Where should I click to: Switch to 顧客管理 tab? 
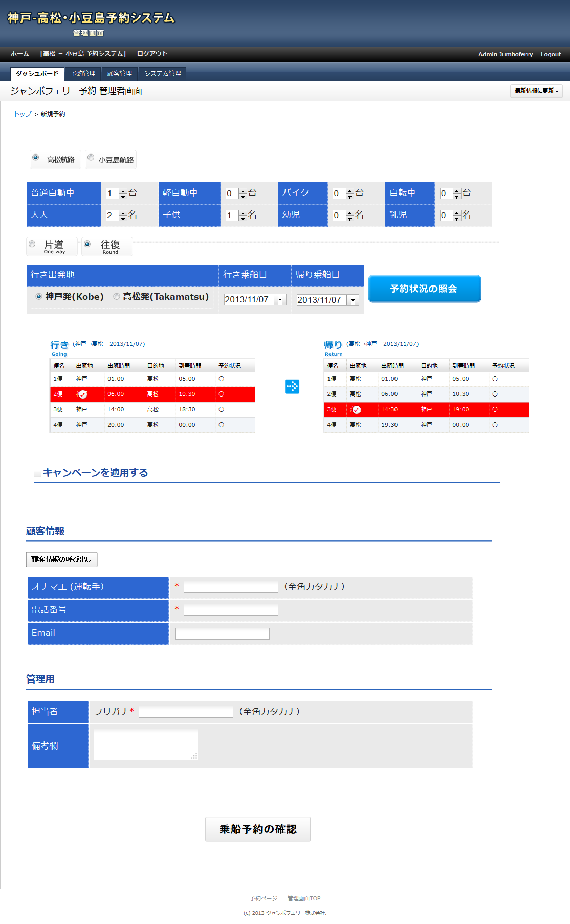(x=120, y=74)
